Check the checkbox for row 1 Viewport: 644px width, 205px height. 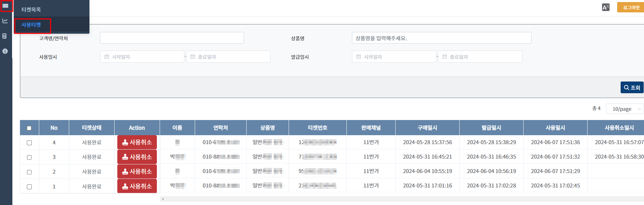click(x=29, y=187)
